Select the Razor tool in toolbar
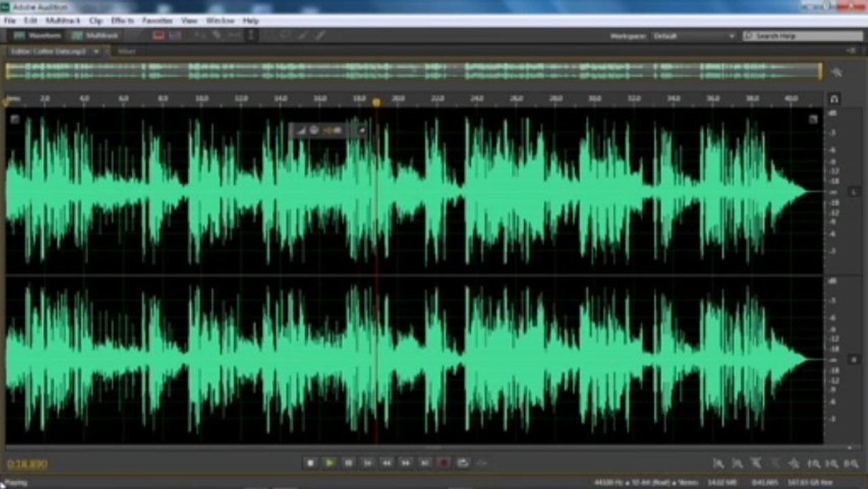This screenshot has width=868, height=489. point(216,35)
